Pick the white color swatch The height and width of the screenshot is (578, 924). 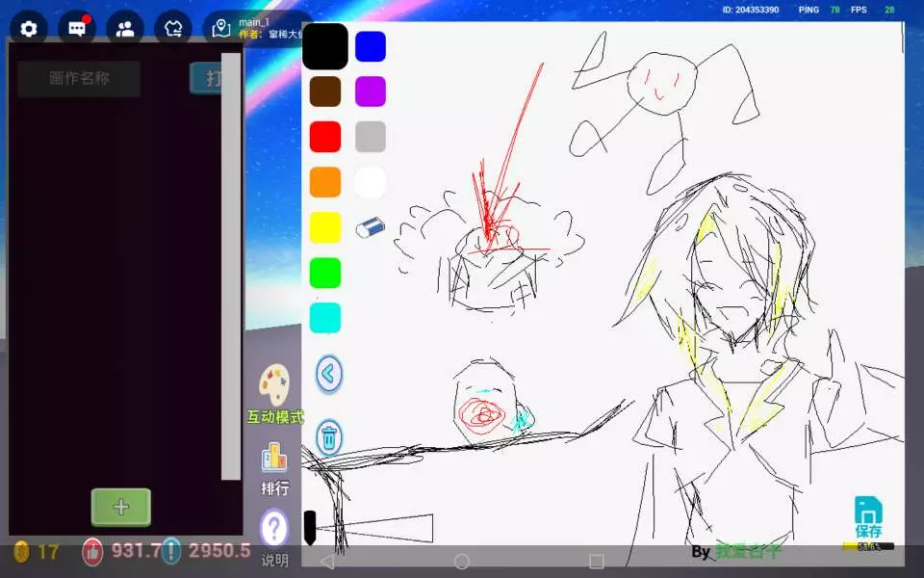coord(371,182)
